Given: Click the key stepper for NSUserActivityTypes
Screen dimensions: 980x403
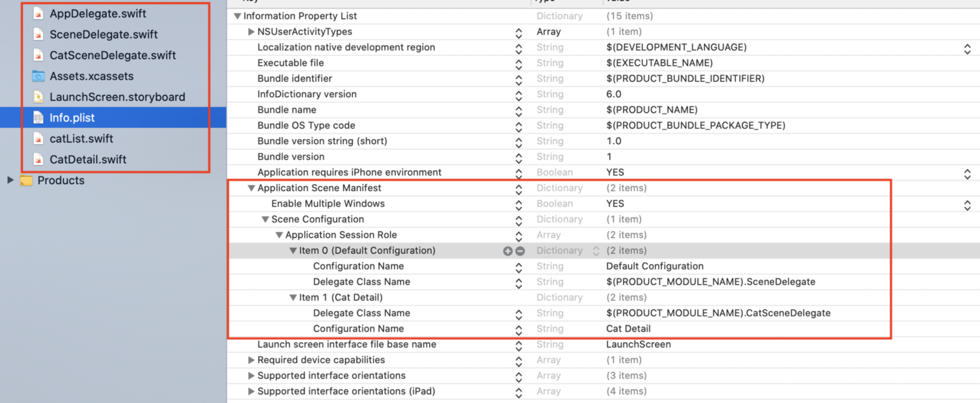Looking at the screenshot, I should tap(519, 32).
